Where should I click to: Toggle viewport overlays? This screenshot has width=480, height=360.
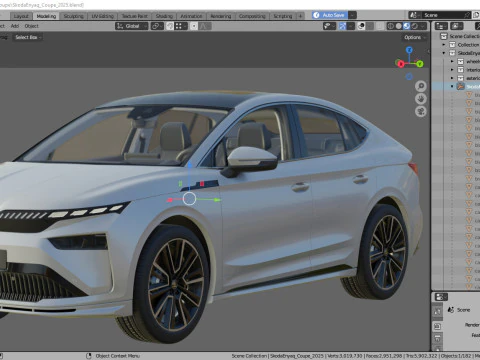[x=361, y=26]
